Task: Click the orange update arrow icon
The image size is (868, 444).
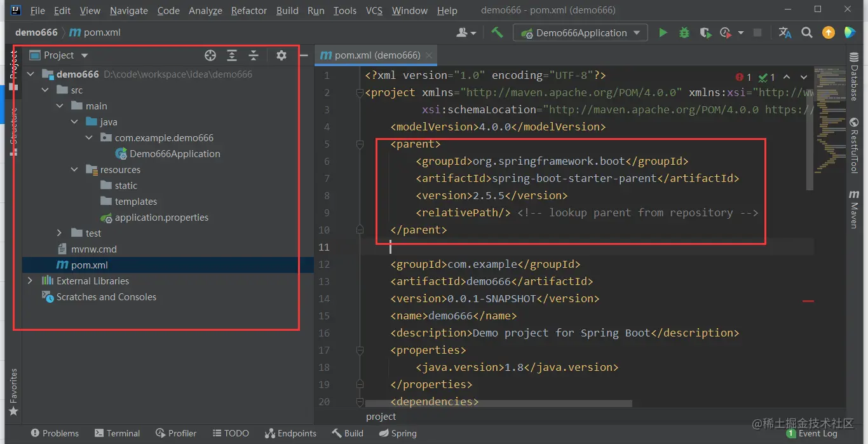Action: point(829,32)
